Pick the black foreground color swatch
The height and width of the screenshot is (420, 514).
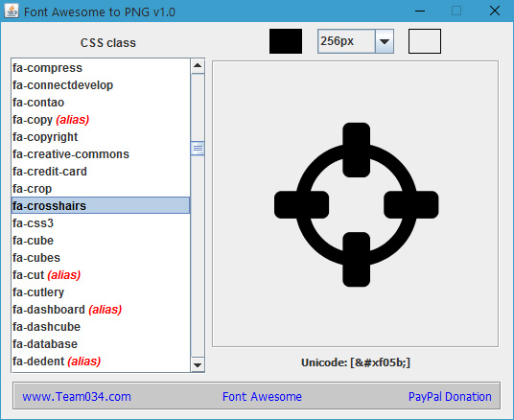(x=286, y=41)
